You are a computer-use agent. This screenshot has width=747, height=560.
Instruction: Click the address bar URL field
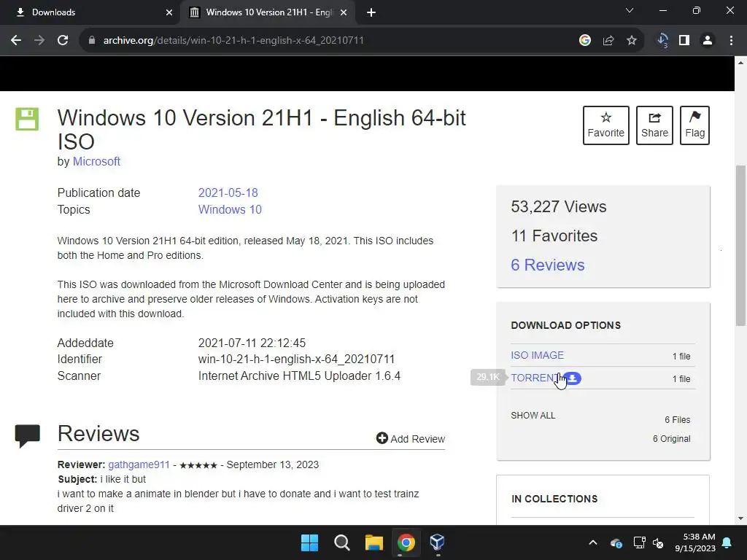[329, 41]
